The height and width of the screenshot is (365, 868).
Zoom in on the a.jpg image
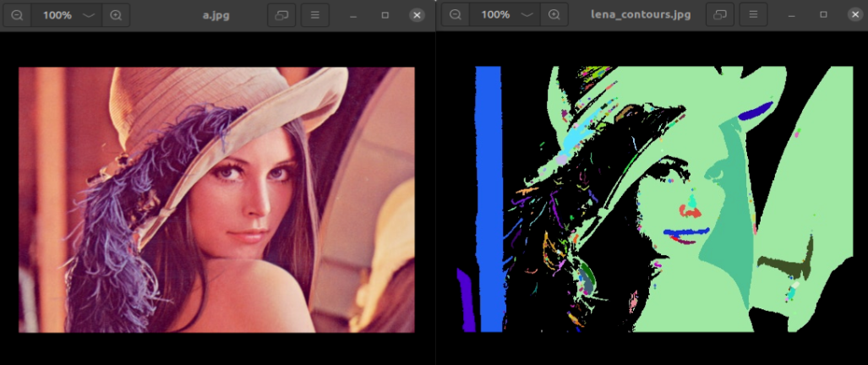(116, 15)
